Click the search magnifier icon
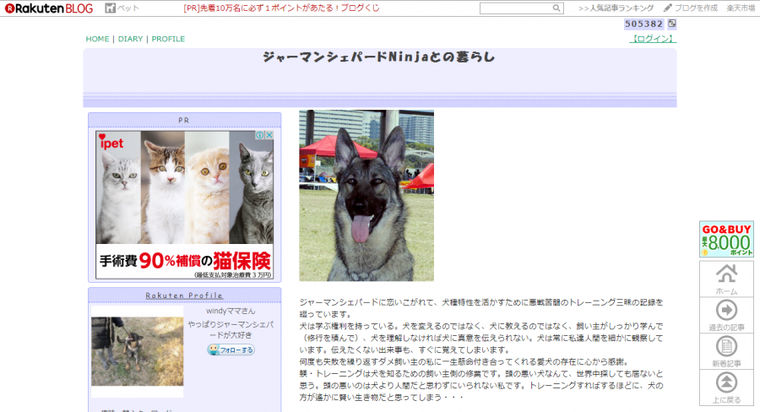Viewport: 760px width, 412px height. pyautogui.click(x=556, y=8)
